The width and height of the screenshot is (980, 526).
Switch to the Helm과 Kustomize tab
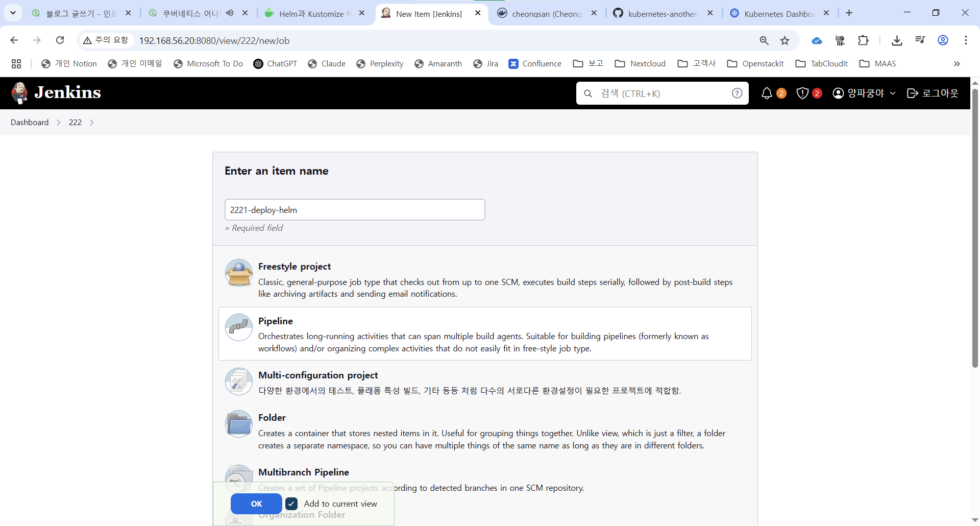pyautogui.click(x=314, y=13)
